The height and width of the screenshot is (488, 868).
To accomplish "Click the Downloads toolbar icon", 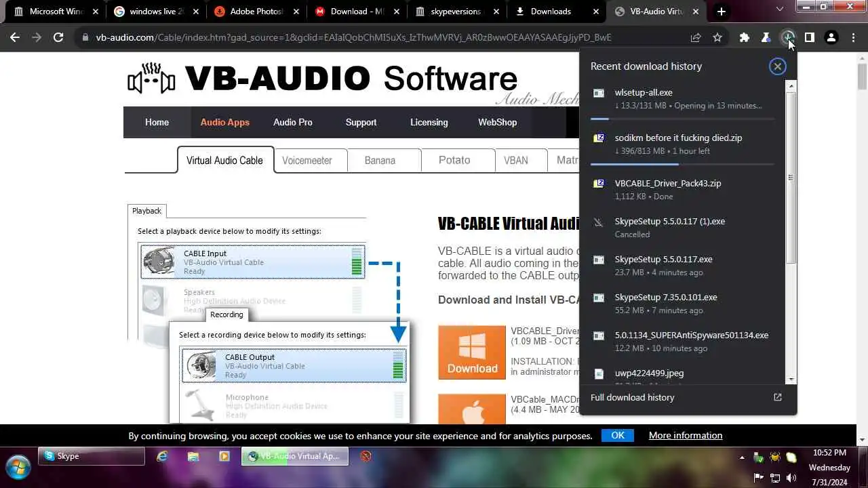I will 788,38.
